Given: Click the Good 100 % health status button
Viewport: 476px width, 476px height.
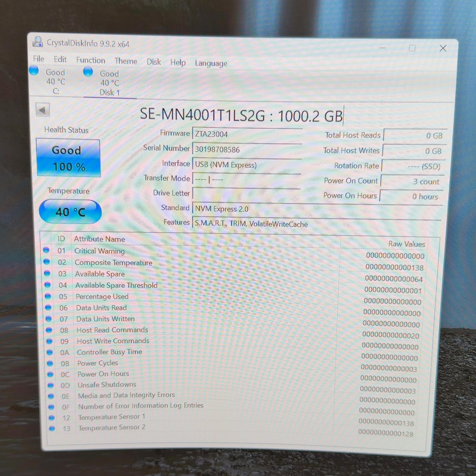Looking at the screenshot, I should pyautogui.click(x=68, y=158).
